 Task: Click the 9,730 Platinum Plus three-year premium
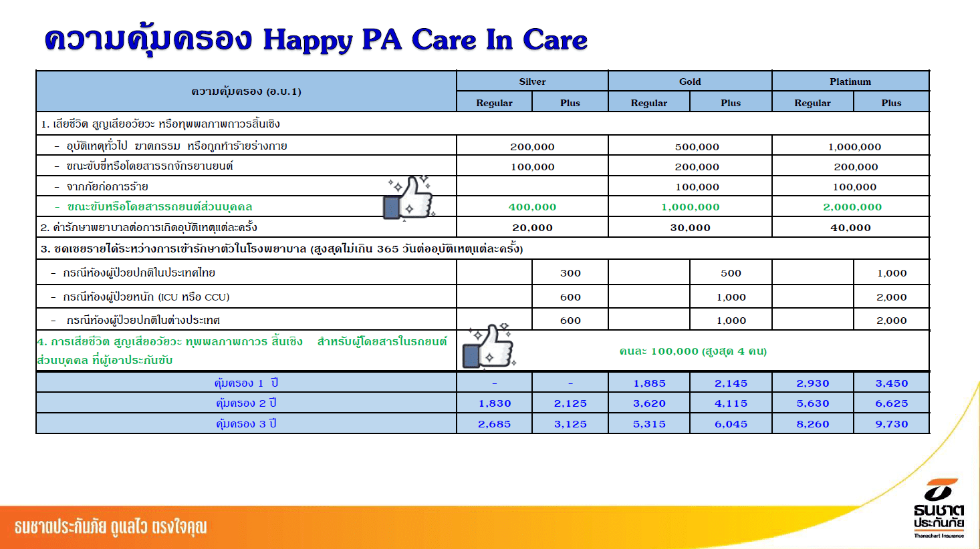pos(891,424)
